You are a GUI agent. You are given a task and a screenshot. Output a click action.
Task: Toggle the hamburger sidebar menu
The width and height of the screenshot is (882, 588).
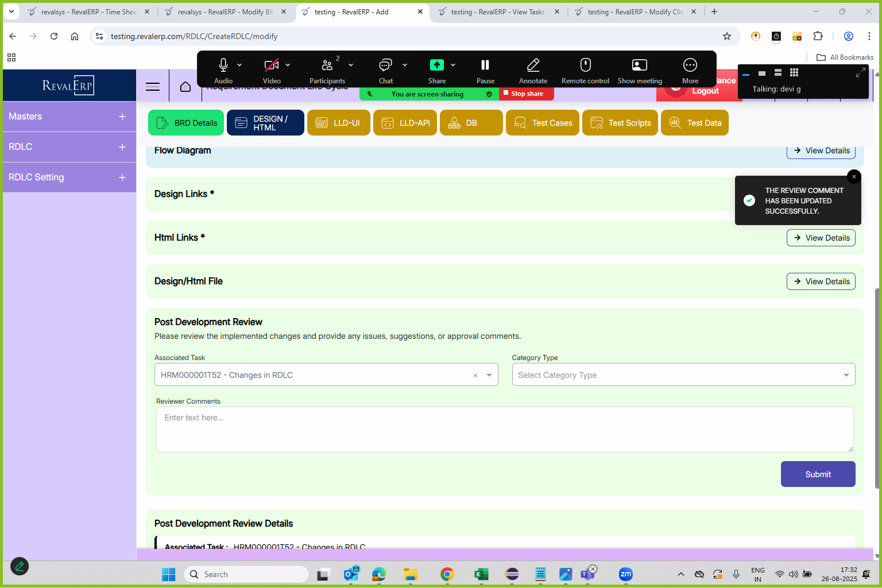(153, 87)
